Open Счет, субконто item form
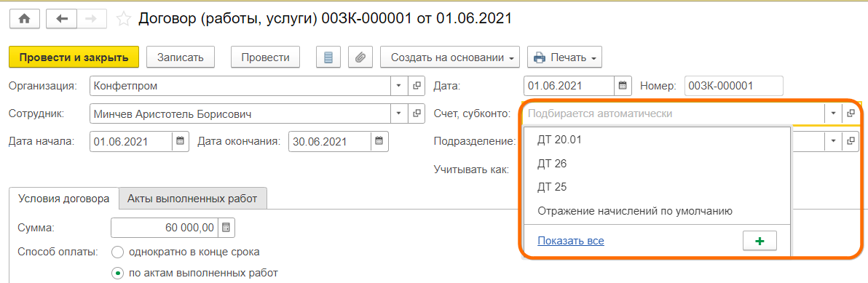 click(851, 113)
